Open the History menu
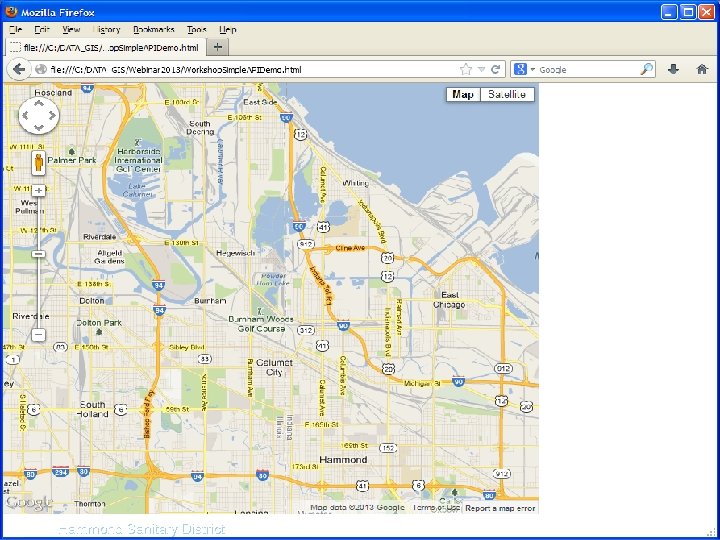This screenshot has height=540, width=720. [x=107, y=29]
